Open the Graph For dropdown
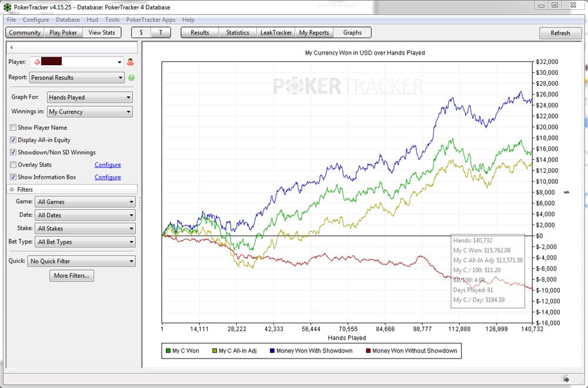Viewport: 588px width, 388px height. pyautogui.click(x=90, y=98)
